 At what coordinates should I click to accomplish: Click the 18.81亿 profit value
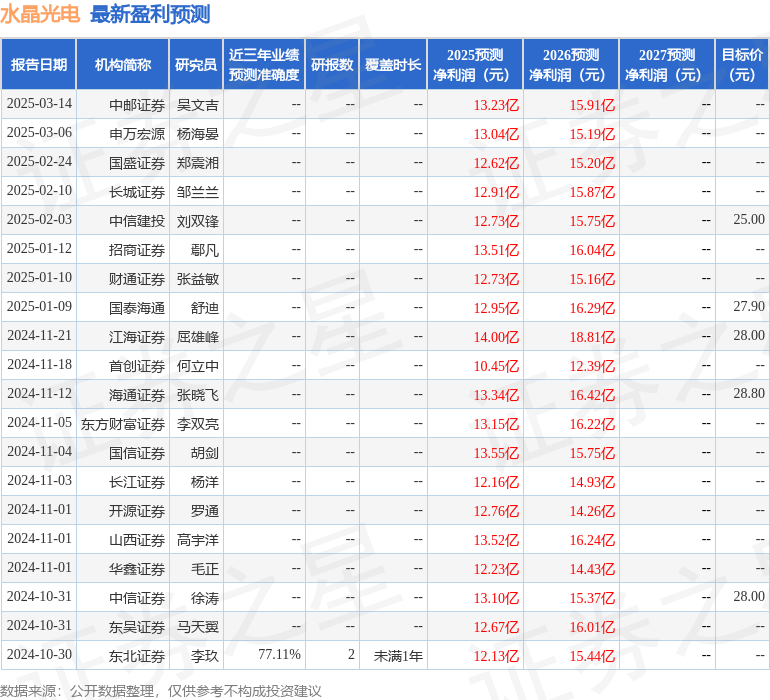(592, 337)
